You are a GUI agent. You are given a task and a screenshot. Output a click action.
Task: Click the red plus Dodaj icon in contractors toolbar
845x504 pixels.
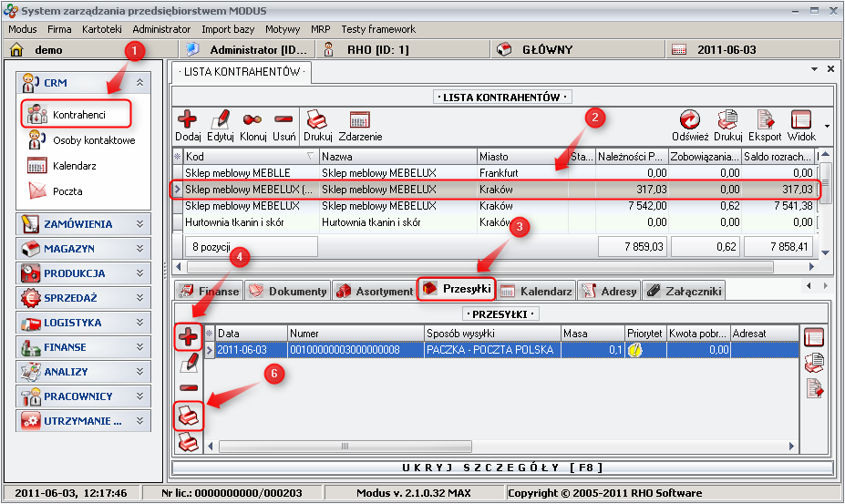[x=188, y=120]
